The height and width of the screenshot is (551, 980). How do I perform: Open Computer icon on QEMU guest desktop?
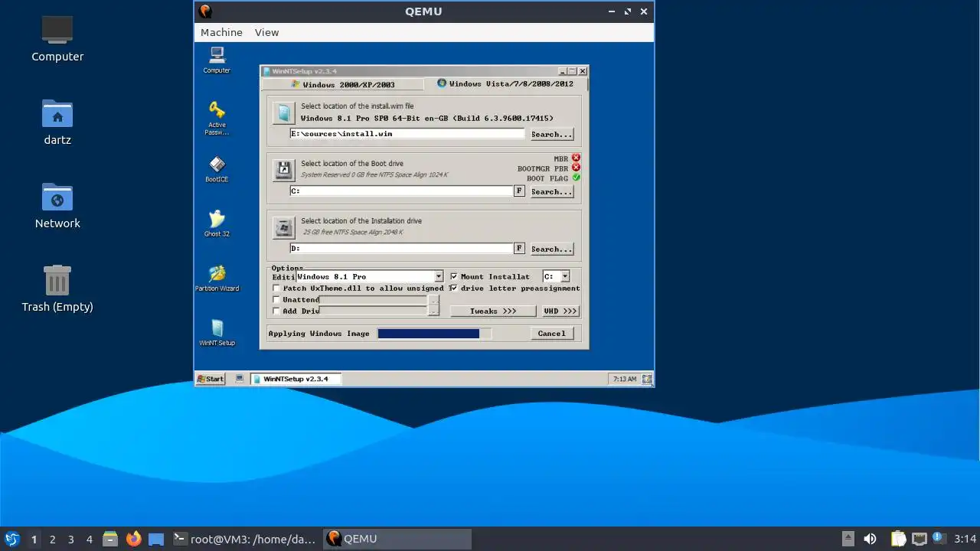[217, 60]
